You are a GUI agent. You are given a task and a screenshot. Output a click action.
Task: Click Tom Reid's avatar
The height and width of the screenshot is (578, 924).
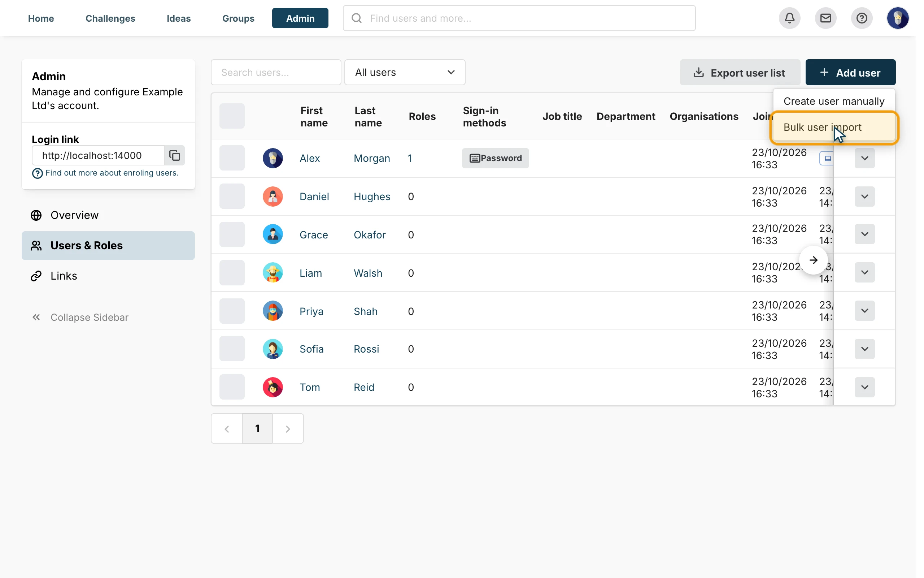tap(273, 387)
